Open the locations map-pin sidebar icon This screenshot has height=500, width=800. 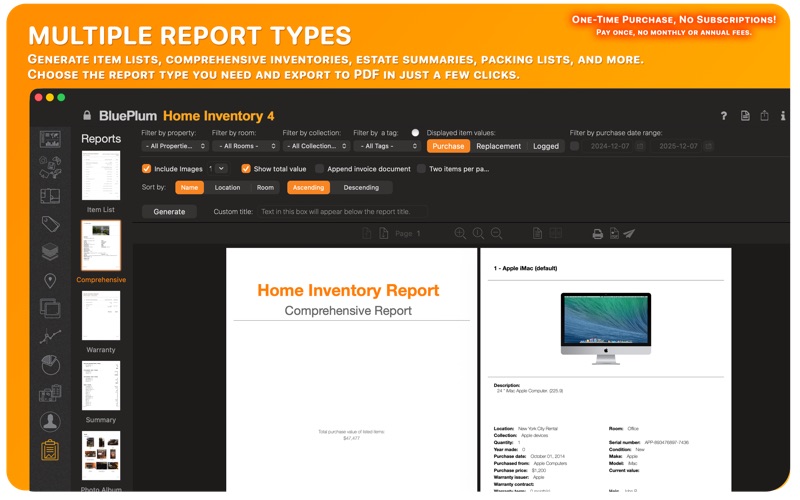50,280
